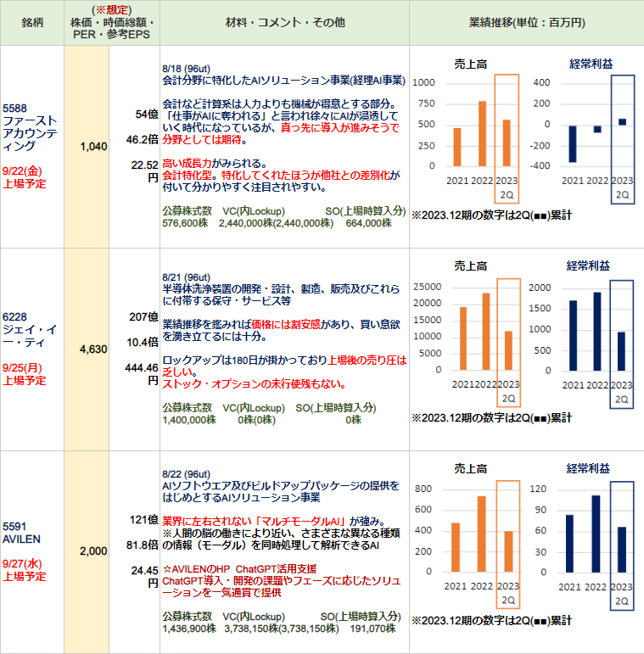The height and width of the screenshot is (654, 644).
Task: Click the PER value 81.8倍
Action: click(143, 545)
